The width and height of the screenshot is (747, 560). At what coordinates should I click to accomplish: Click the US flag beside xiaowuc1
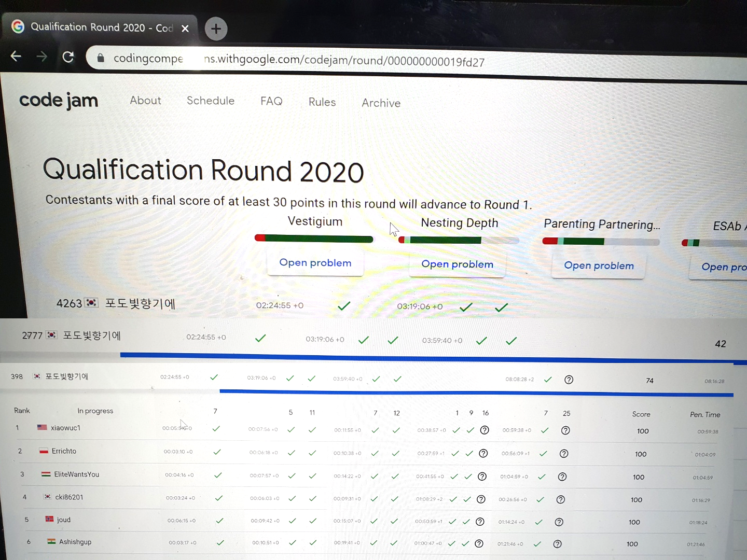[x=42, y=427]
